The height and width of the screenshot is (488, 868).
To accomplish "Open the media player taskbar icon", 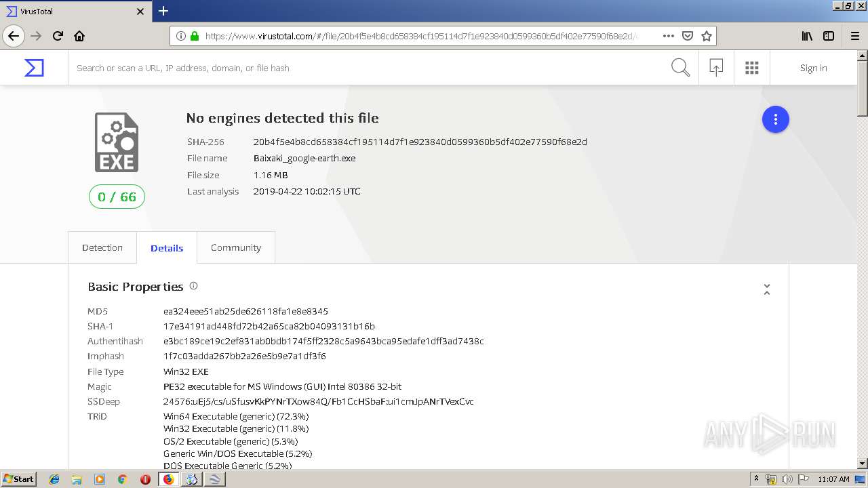I will [x=100, y=479].
